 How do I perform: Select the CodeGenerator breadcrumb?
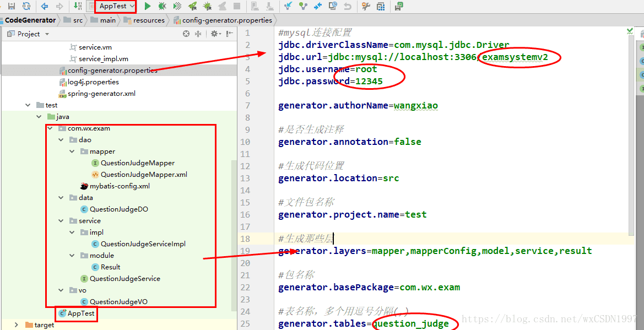coord(30,20)
